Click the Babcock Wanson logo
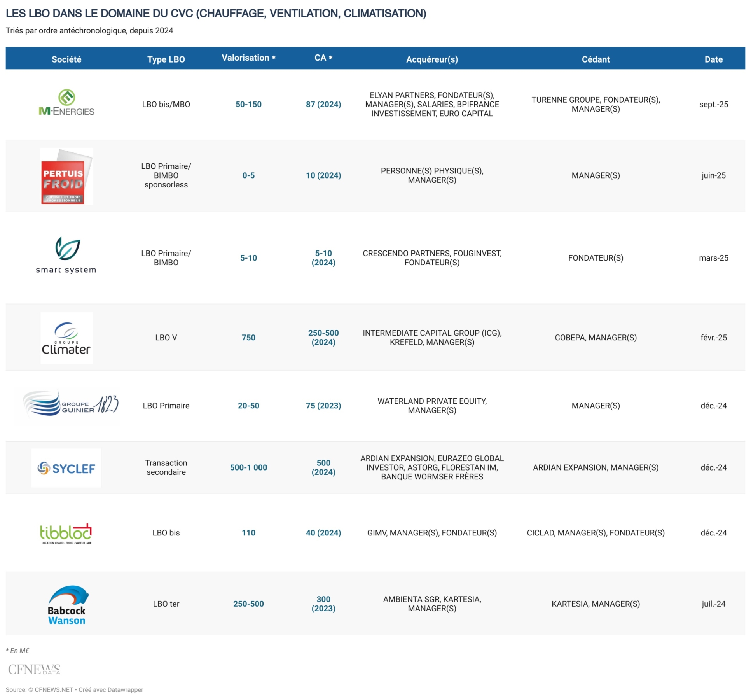Screen dimensions: 751x700 pos(68,605)
